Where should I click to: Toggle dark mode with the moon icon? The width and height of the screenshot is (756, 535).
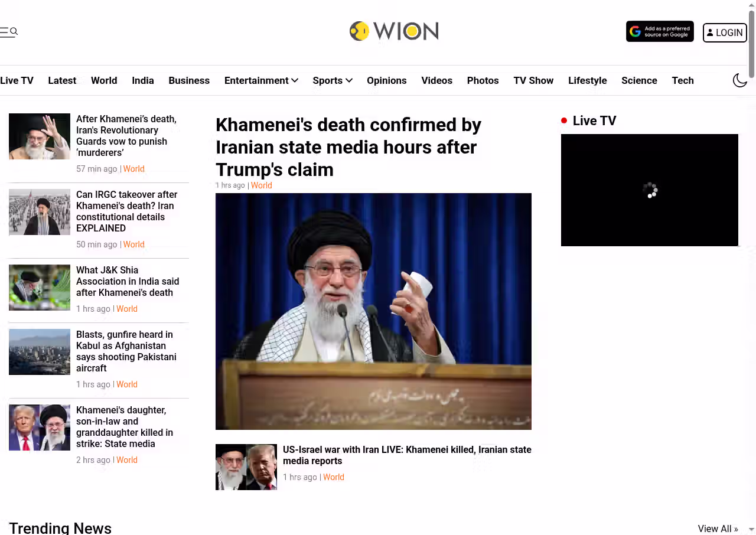tap(739, 80)
